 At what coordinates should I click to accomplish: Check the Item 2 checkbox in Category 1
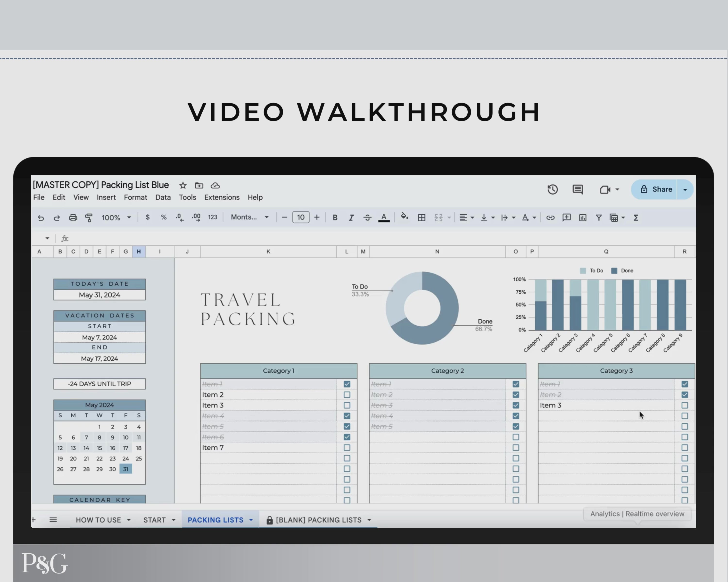[347, 395]
